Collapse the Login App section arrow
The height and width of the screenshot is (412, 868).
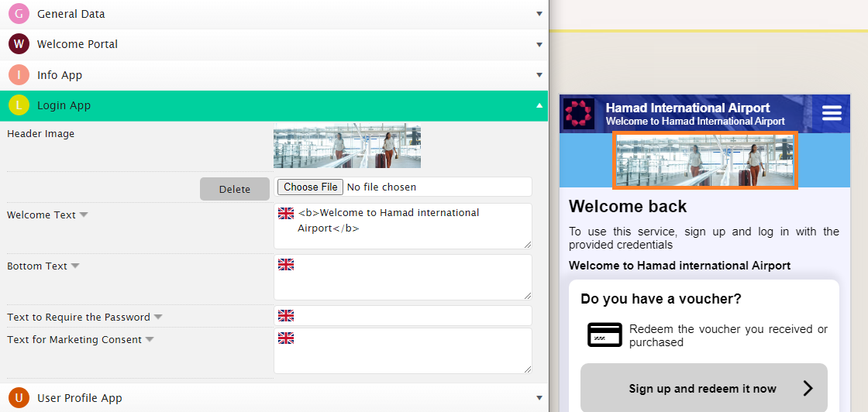click(x=539, y=105)
